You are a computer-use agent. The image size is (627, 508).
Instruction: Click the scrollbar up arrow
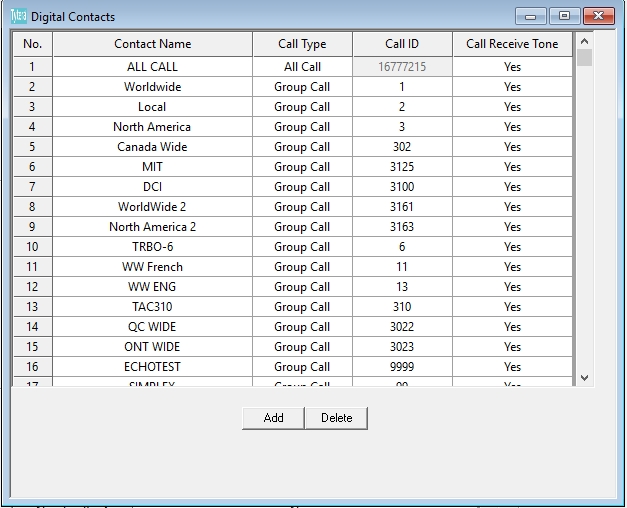pyautogui.click(x=585, y=42)
